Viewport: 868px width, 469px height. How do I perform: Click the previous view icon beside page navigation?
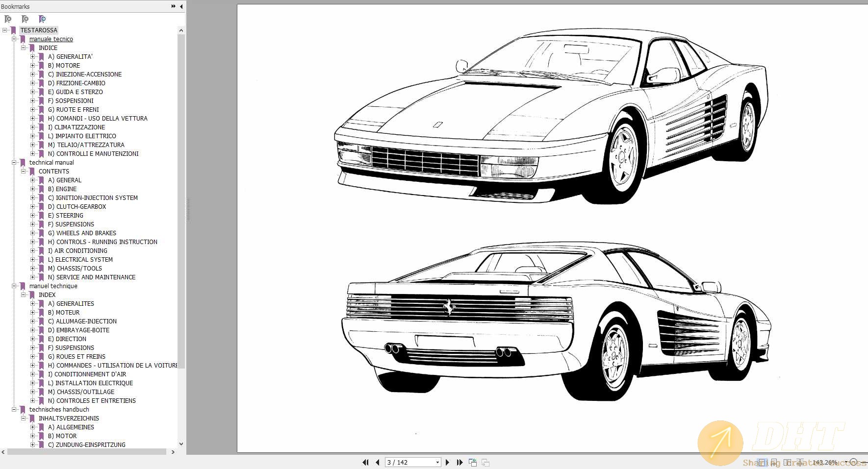click(x=473, y=462)
